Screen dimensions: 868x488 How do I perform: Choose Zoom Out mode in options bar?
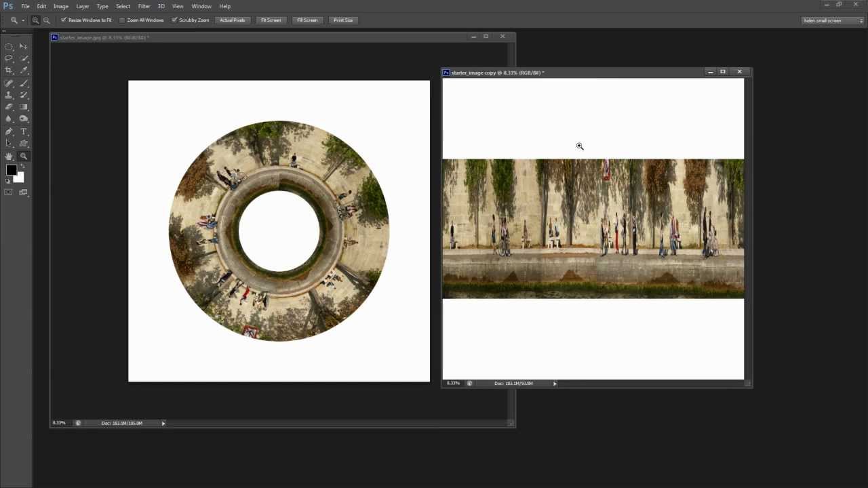click(x=46, y=20)
